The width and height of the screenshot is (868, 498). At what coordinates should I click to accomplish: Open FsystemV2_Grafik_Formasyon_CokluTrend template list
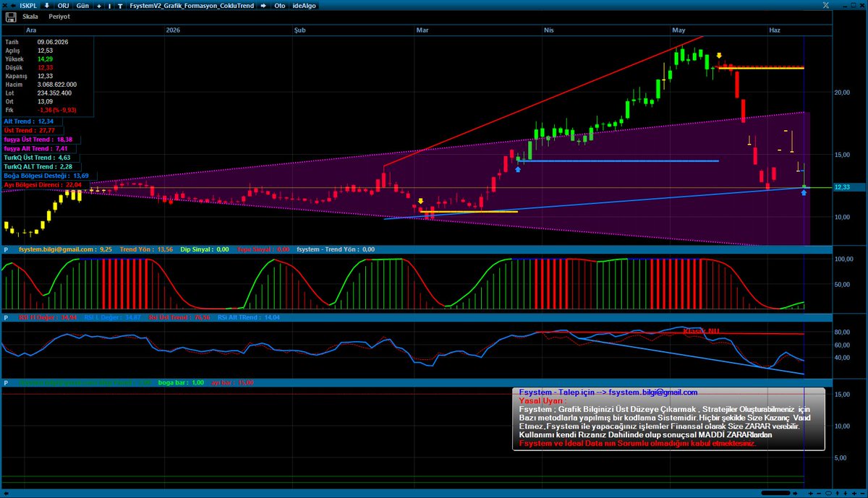point(192,6)
